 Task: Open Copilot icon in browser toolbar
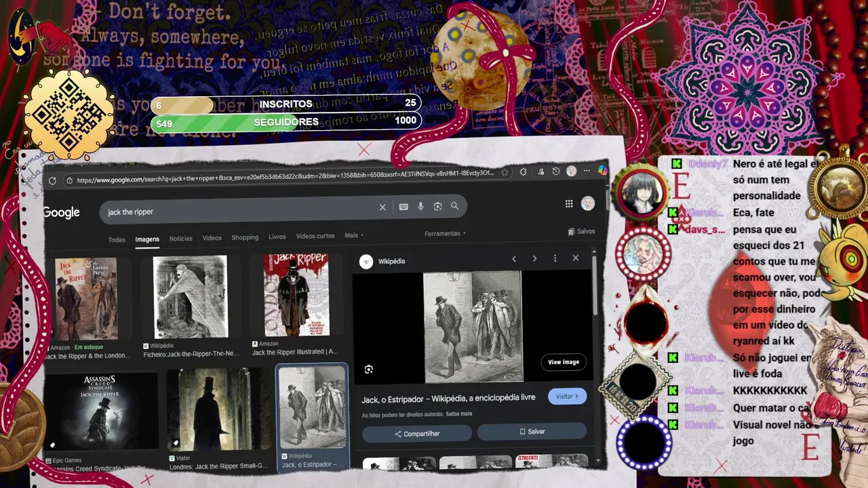tap(602, 171)
